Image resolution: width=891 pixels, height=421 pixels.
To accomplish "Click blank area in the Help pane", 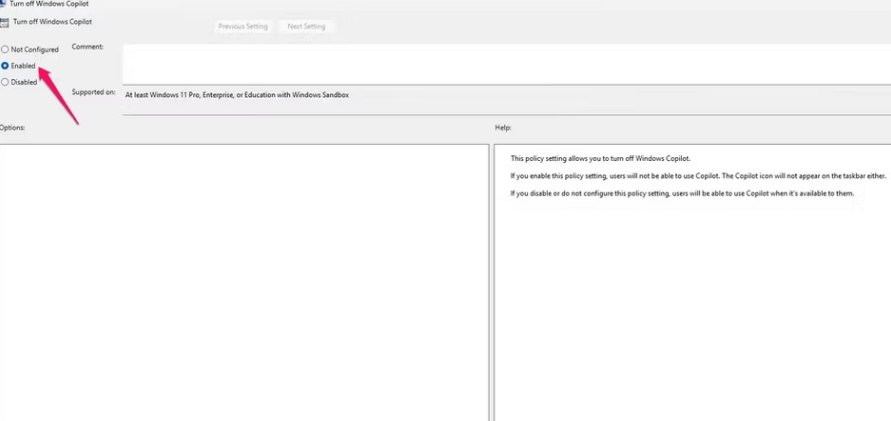I will [x=690, y=310].
